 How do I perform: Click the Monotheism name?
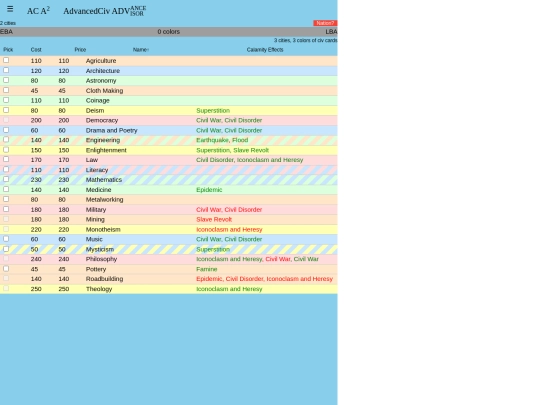pos(103,229)
